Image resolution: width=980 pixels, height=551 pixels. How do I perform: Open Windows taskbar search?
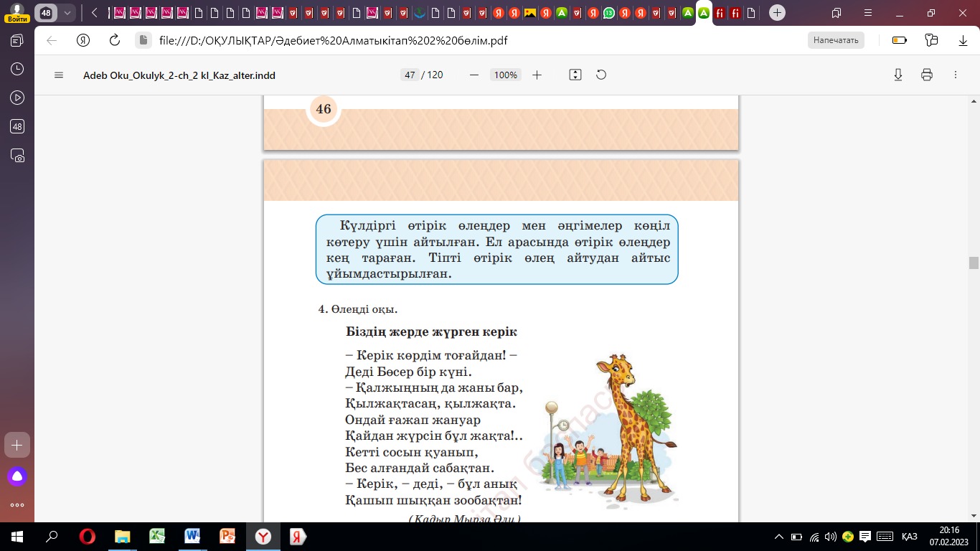click(x=52, y=537)
